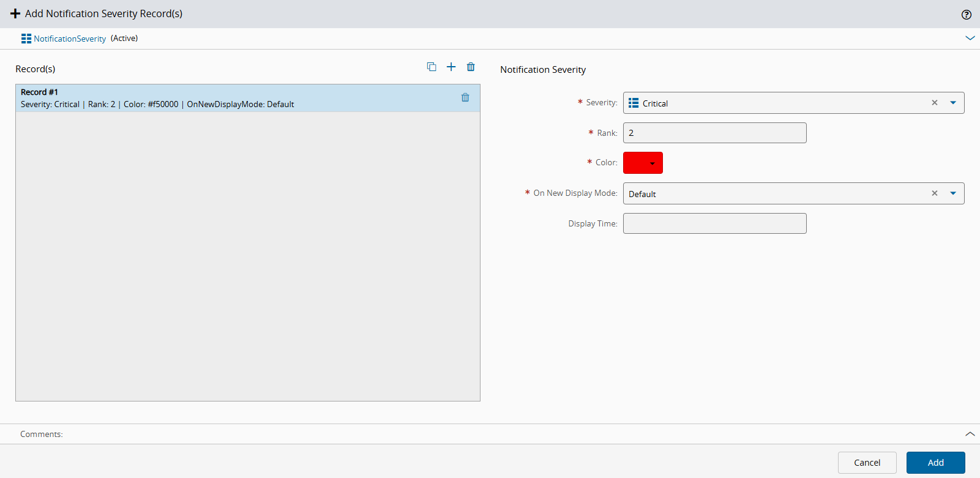Click the duplicate record icon
The height and width of the screenshot is (478, 980).
tap(432, 67)
